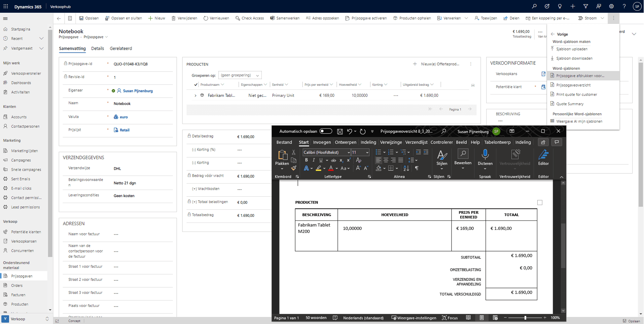Click the Italic icon in Word
The width and height of the screenshot is (644, 324).
[x=314, y=160]
